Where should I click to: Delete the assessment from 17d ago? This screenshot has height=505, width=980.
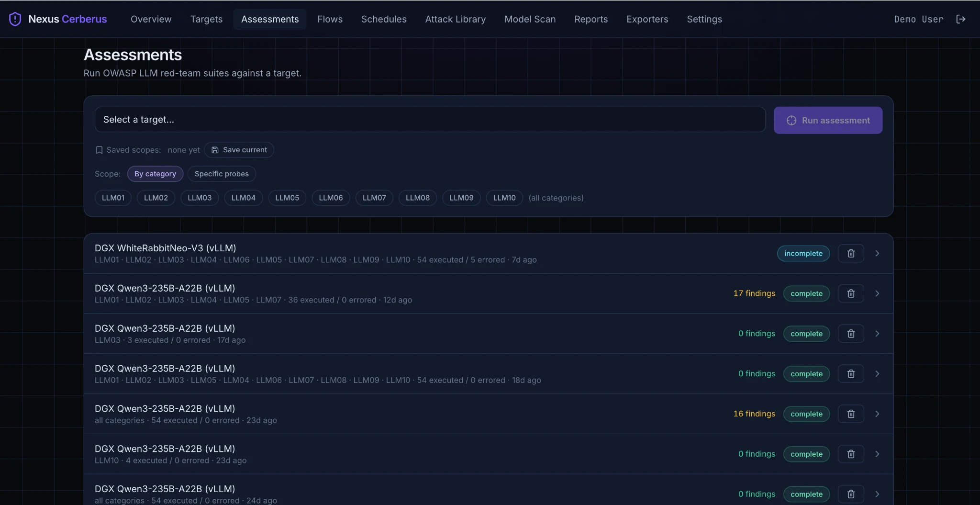[x=851, y=334]
